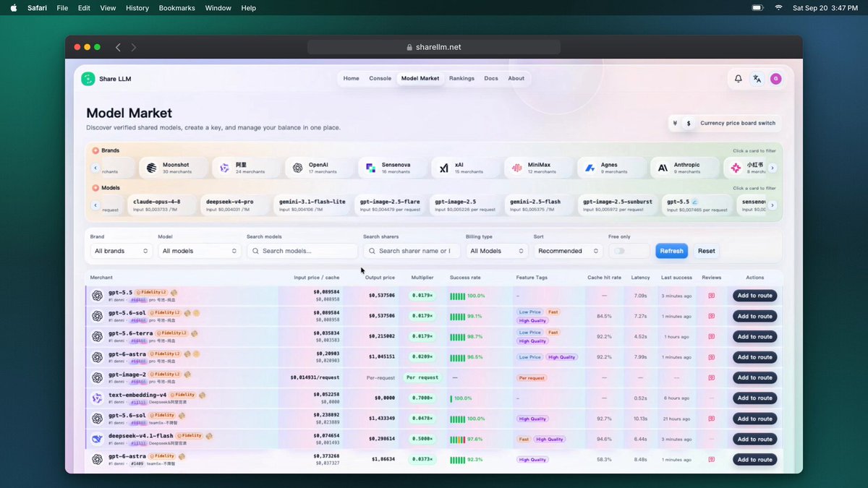Open the language translate switcher
Image resolution: width=868 pixels, height=488 pixels.
coord(757,79)
